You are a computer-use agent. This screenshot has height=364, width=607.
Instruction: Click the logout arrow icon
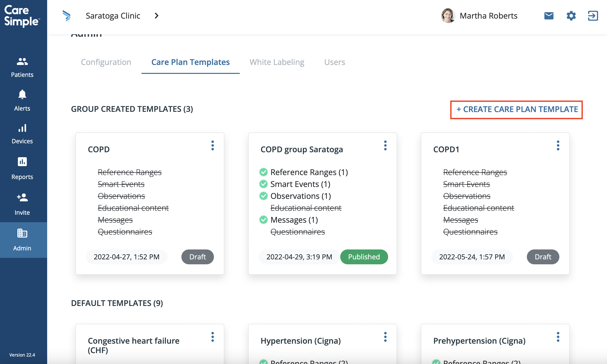point(593,16)
